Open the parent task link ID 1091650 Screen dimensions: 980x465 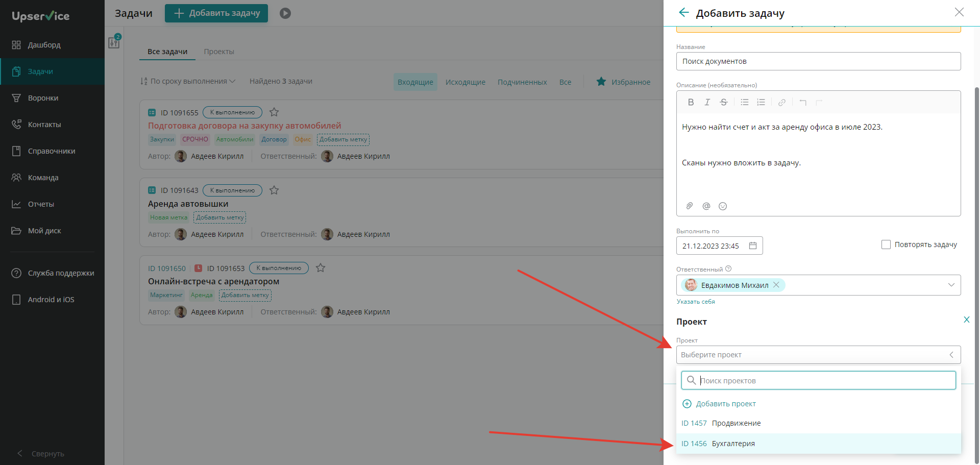point(167,268)
